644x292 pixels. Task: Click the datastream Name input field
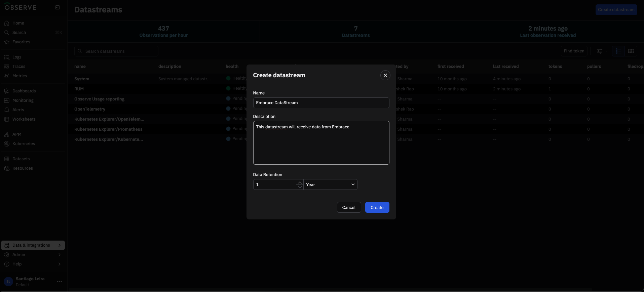(x=321, y=103)
